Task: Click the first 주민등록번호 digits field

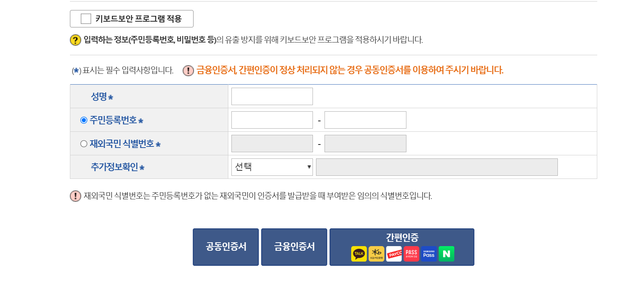Action: coord(272,120)
